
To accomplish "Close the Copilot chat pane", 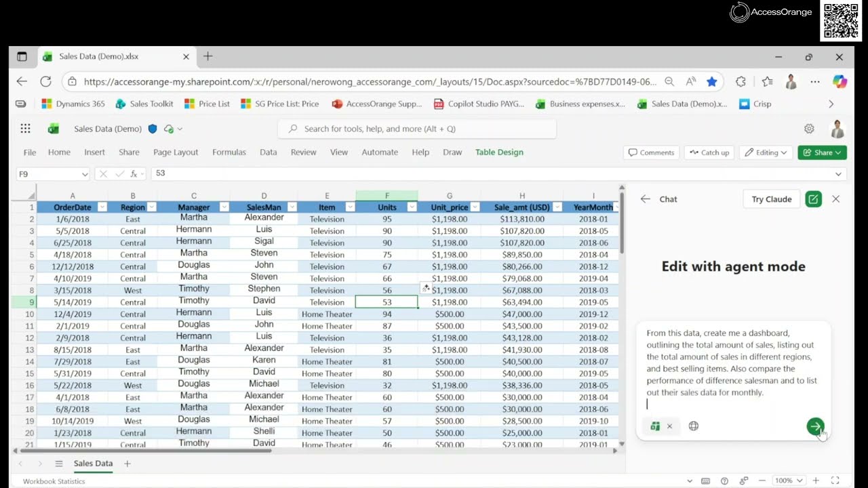I will (835, 199).
